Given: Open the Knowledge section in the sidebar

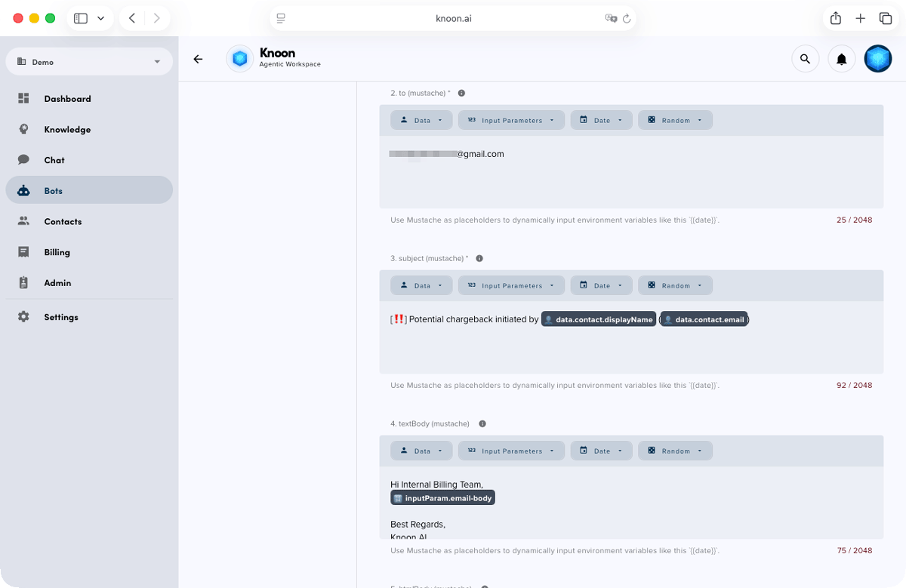Looking at the screenshot, I should (x=67, y=129).
